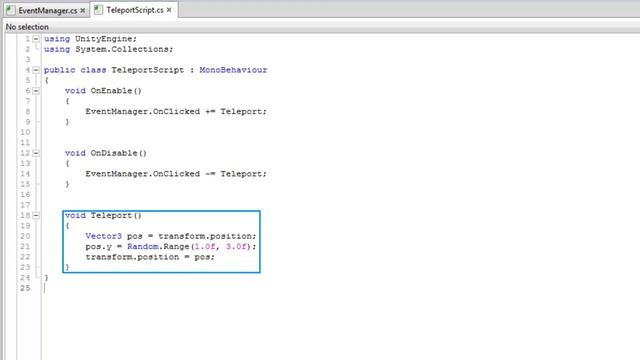Click 'EventManager.OnClicked -= Teleport;' line
Viewport: 640px width, 360px height.
click(176, 174)
